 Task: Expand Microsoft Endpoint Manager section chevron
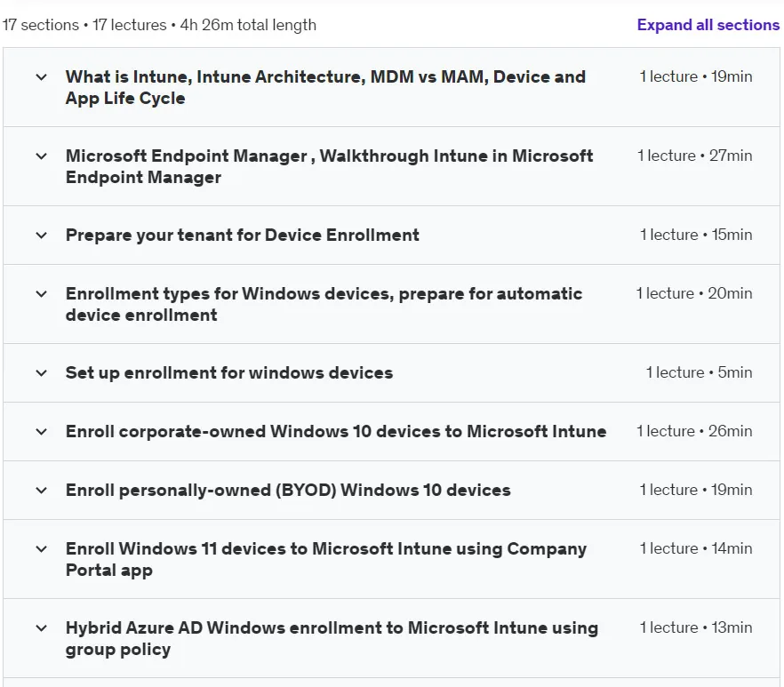[42, 156]
